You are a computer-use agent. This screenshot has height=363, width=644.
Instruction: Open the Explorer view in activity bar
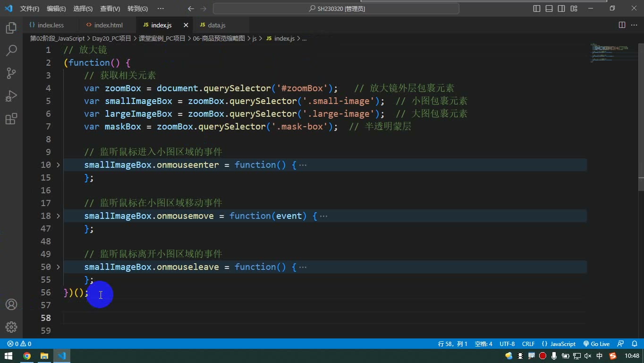11,28
